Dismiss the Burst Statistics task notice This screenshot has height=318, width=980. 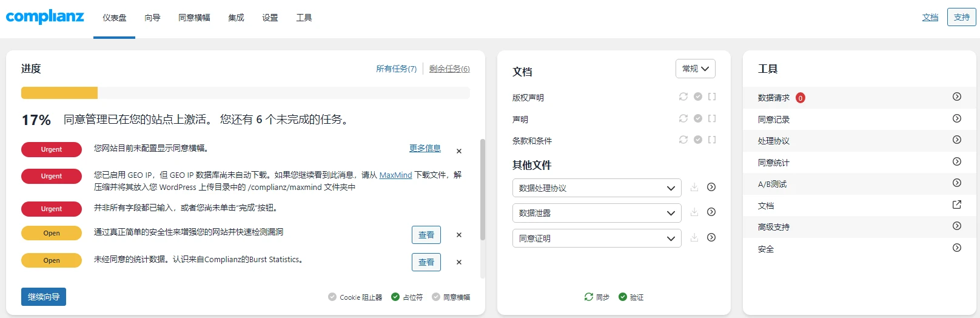[x=459, y=262]
